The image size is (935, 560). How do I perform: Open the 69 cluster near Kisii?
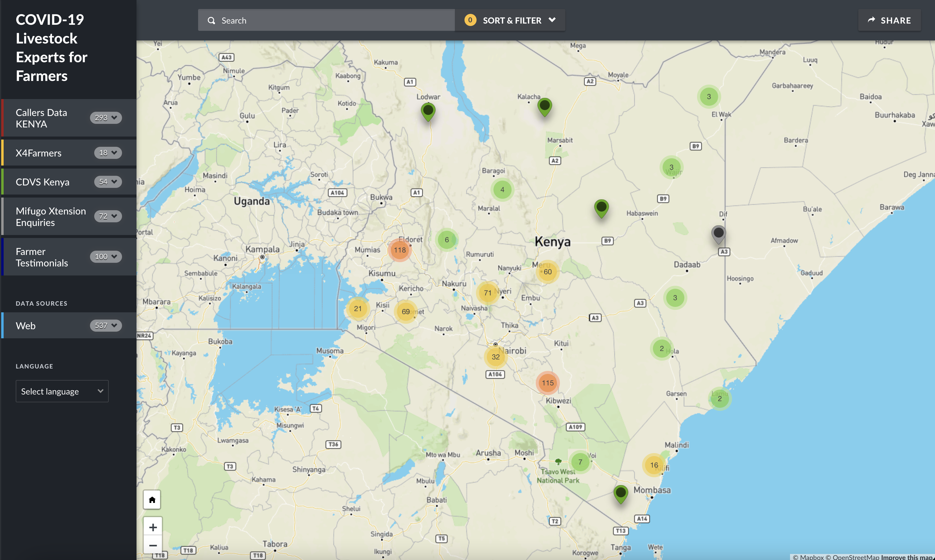(406, 312)
